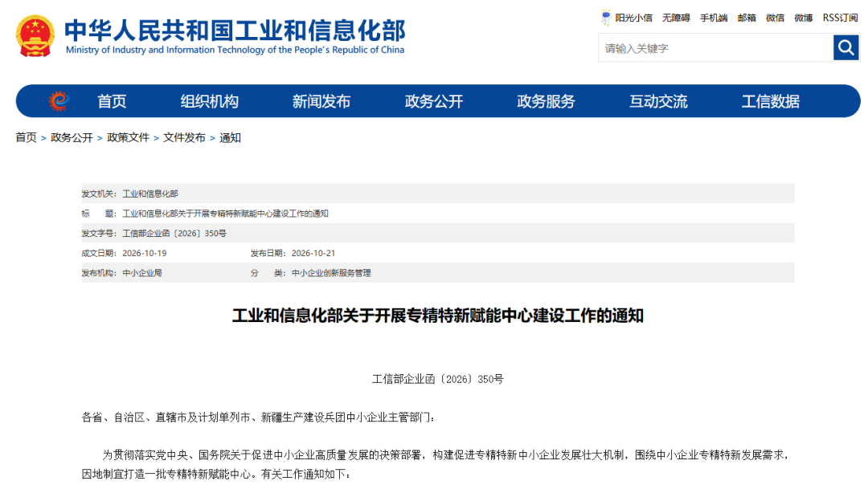Select 发文机关 value 工业和信息化部
Viewport: 868px width, 489px height.
point(150,194)
